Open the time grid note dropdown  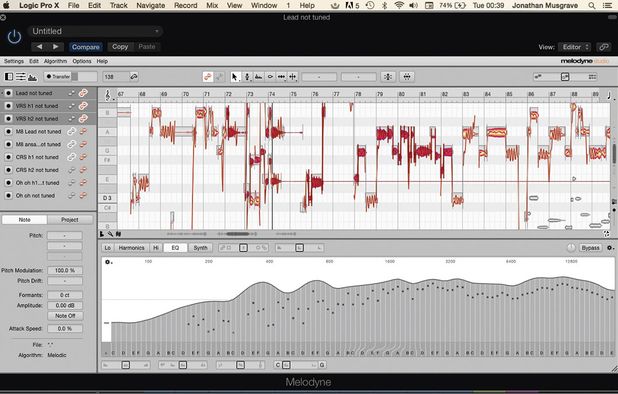point(609,95)
